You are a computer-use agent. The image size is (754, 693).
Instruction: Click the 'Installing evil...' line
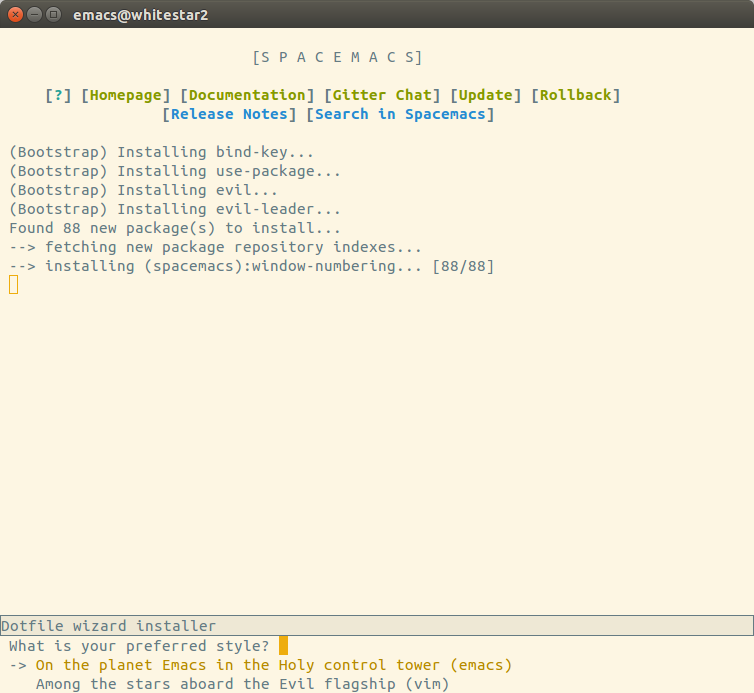click(143, 190)
